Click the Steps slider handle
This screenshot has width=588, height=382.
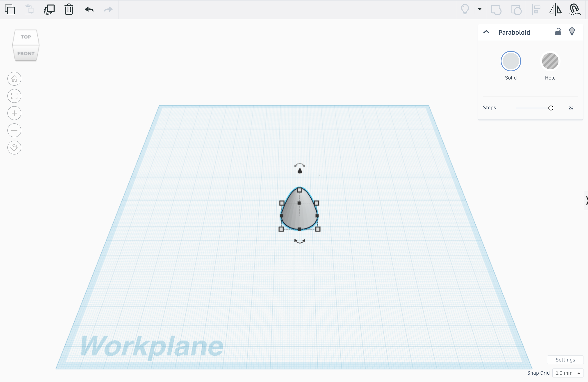click(x=551, y=108)
